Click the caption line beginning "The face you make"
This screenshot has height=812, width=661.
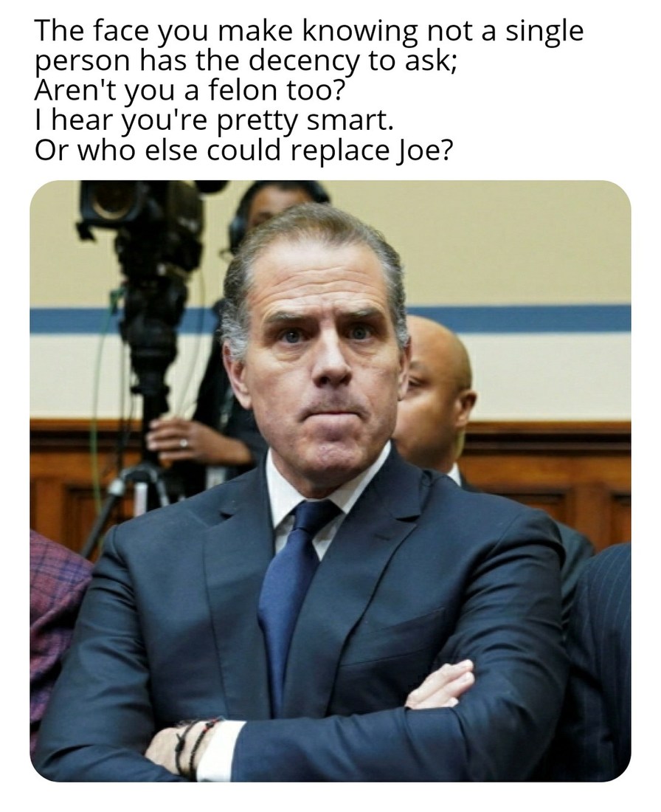[x=309, y=32]
